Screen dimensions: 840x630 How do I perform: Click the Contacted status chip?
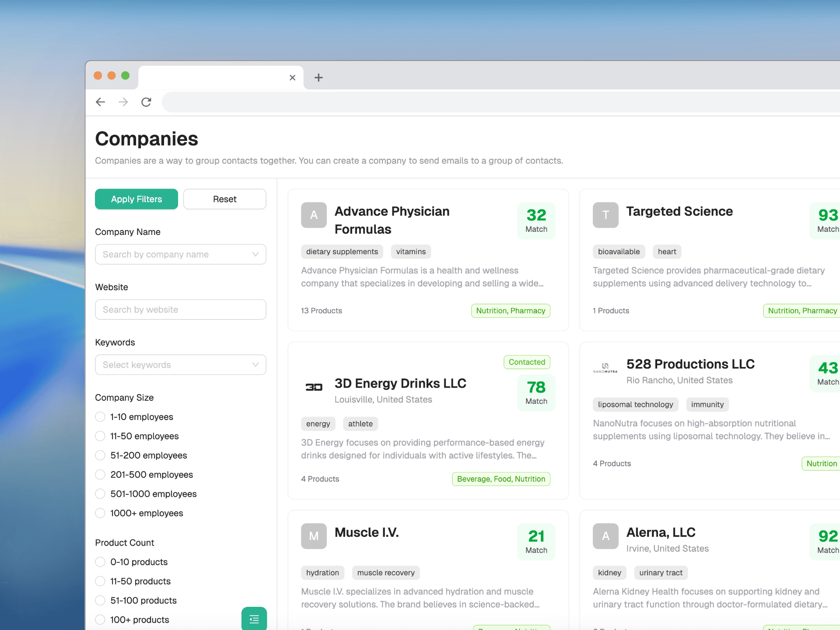(x=527, y=362)
